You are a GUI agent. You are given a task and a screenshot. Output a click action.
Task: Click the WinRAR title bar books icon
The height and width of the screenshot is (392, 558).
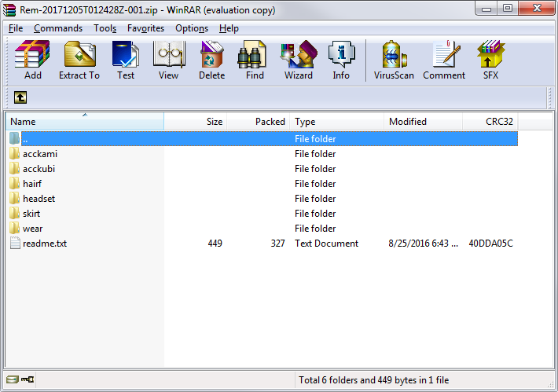(x=9, y=10)
